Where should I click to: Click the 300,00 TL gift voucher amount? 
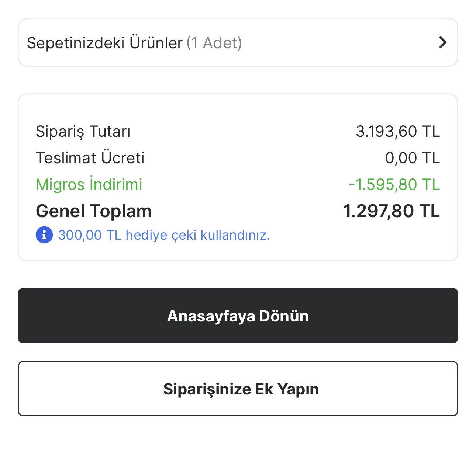point(90,235)
